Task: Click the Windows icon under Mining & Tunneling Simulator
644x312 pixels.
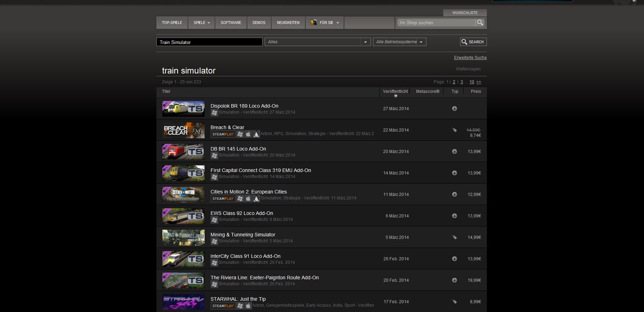Action: coord(214,241)
